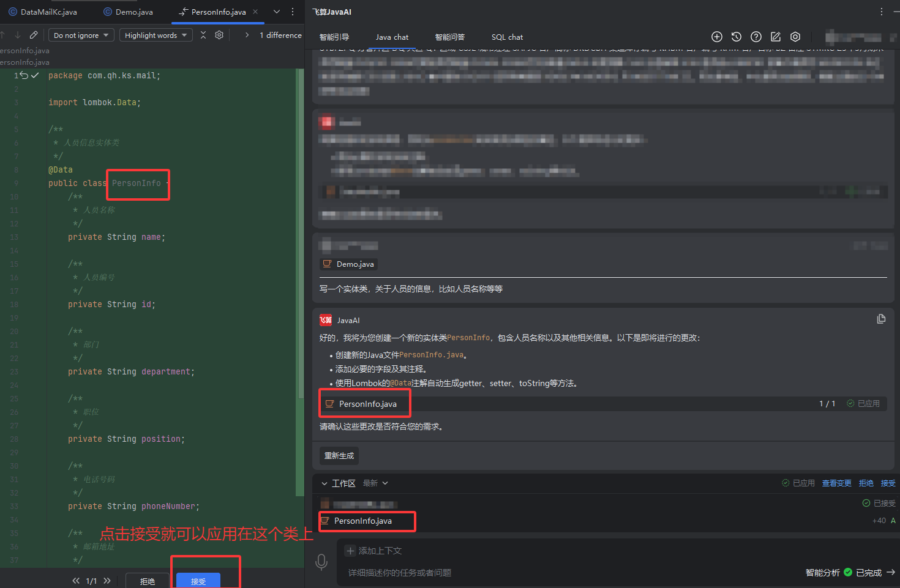Go to next difference arrow
This screenshot has width=900, height=588.
point(17,35)
